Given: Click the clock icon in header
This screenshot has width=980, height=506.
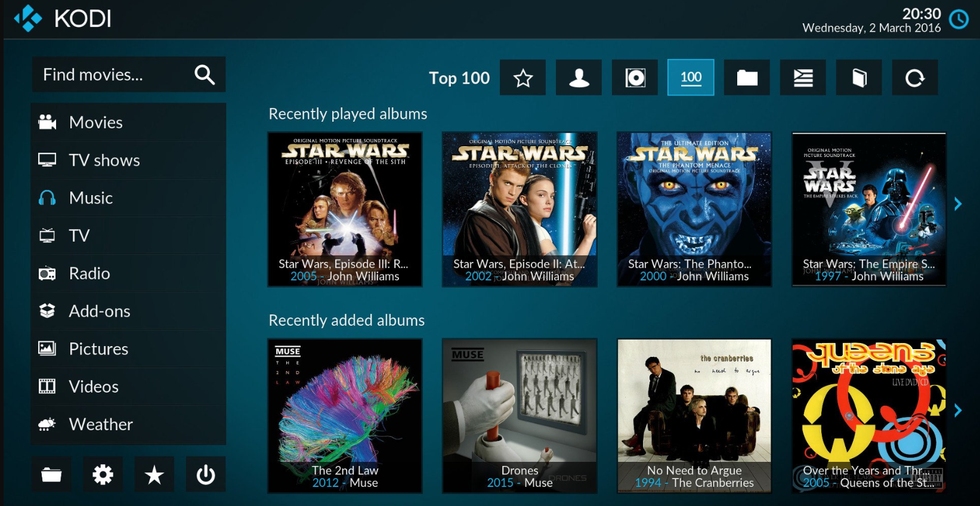Looking at the screenshot, I should pyautogui.click(x=959, y=20).
